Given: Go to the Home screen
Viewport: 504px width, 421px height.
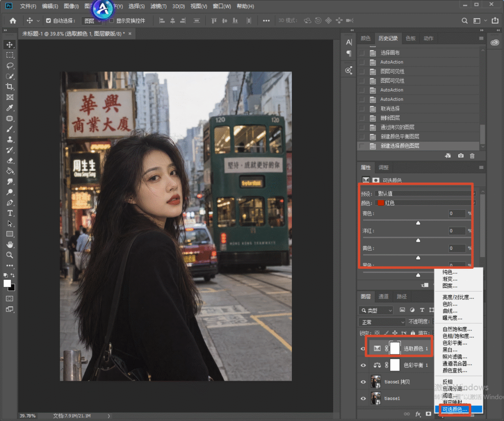Looking at the screenshot, I should [x=13, y=21].
